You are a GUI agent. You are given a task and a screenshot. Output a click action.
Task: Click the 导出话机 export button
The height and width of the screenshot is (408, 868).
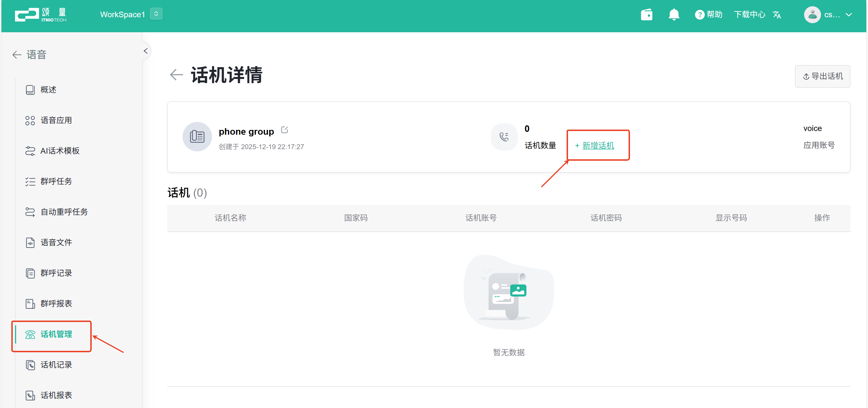tap(822, 76)
